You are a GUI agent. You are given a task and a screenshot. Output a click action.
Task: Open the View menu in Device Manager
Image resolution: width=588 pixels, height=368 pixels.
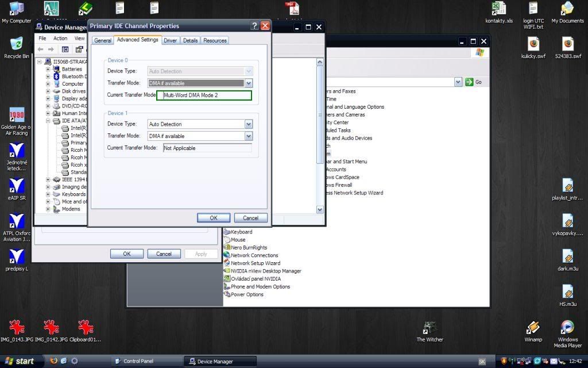pos(79,39)
